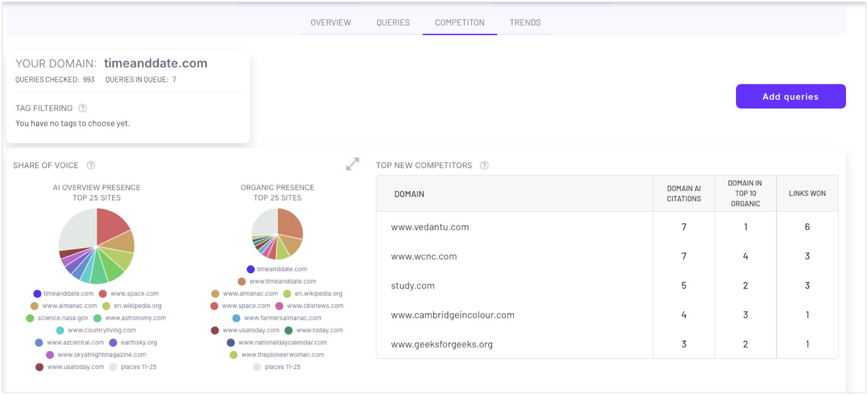Select the places 11-25 swatch in the AI Overview legend

113,367
